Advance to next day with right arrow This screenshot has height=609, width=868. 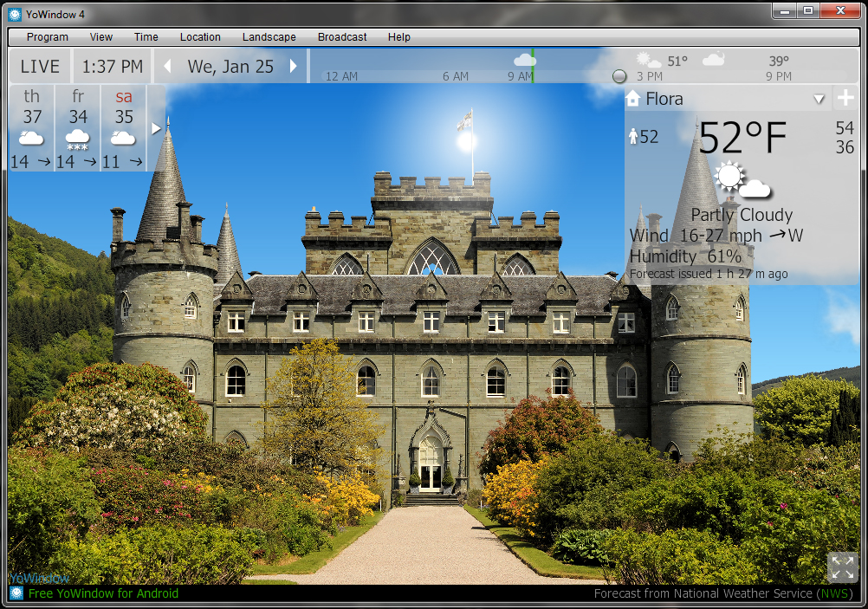point(294,67)
